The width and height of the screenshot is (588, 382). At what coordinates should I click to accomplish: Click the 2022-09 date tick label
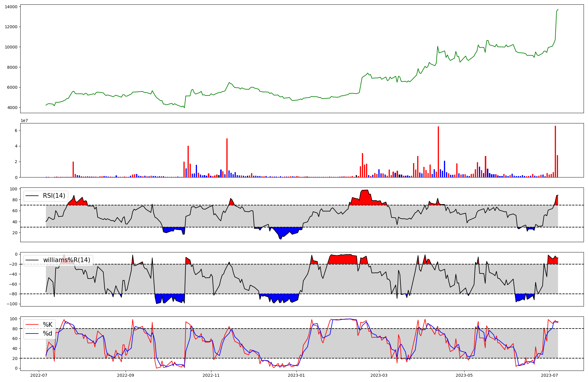click(126, 375)
